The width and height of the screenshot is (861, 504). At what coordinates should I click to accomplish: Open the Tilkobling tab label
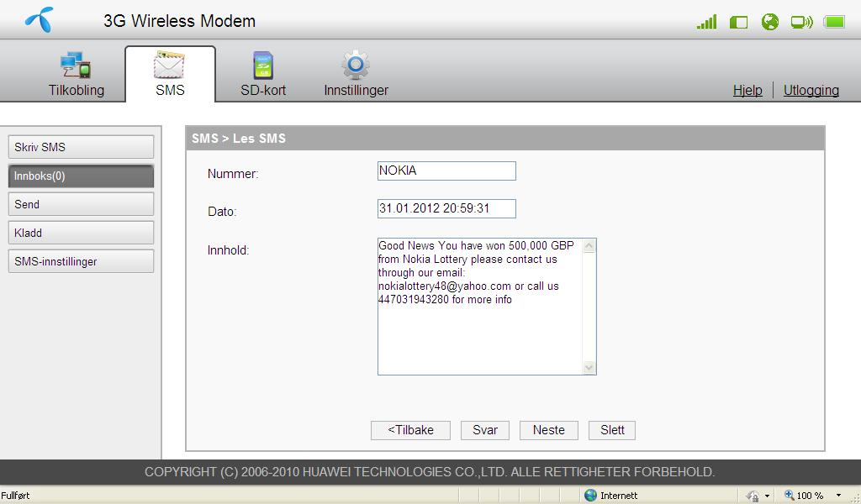(77, 91)
